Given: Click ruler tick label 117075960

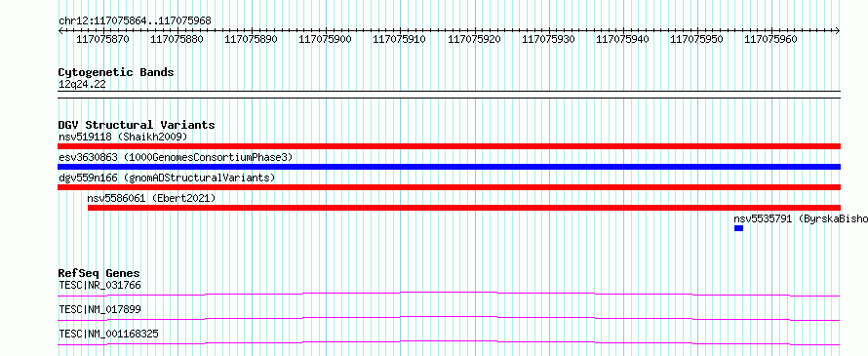Looking at the screenshot, I should point(770,39).
